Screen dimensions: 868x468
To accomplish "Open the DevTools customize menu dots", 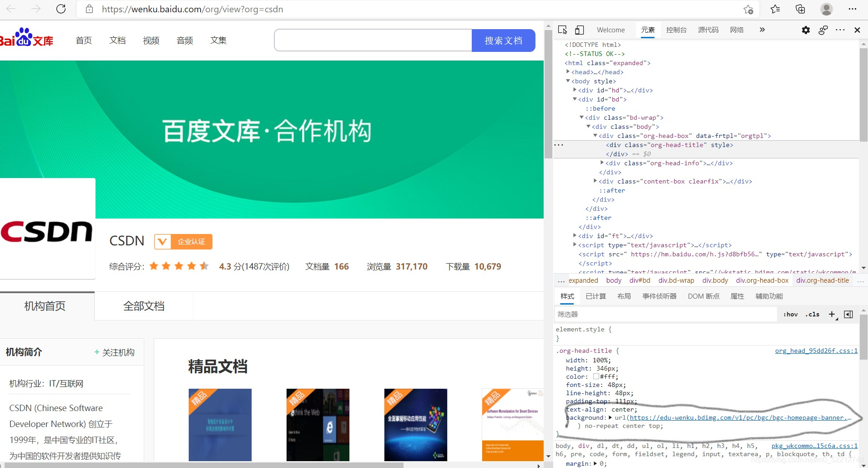I will [840, 30].
